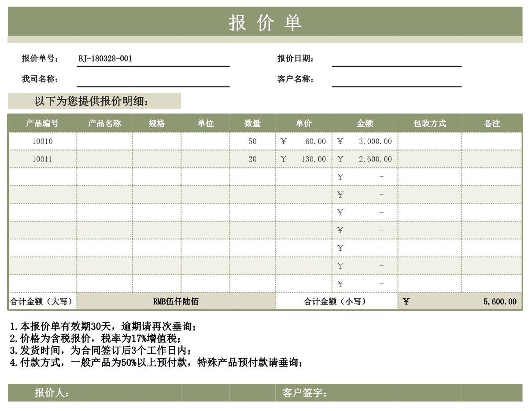This screenshot has width=532, height=411.
Task: Click the 备注 column header
Action: coord(491,124)
